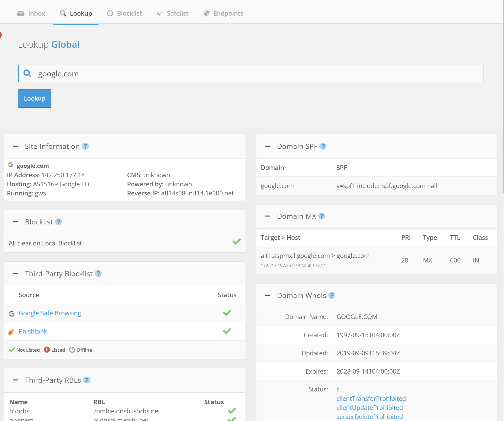Click the google.com search input field
This screenshot has height=421, width=504.
[x=251, y=74]
